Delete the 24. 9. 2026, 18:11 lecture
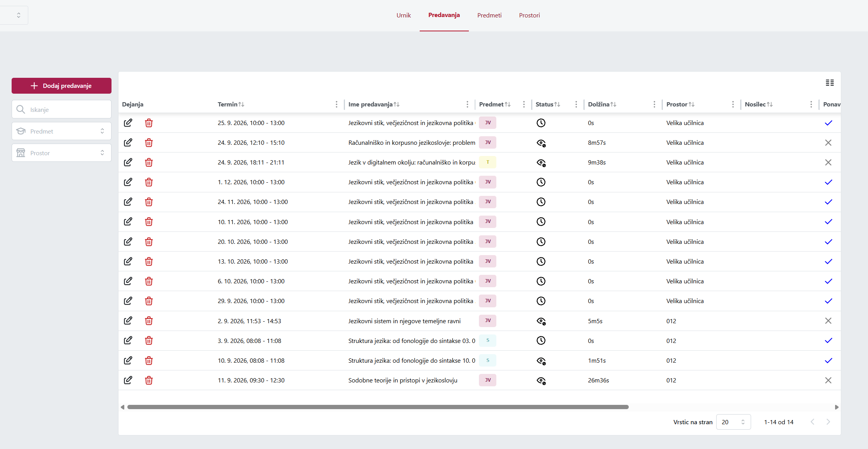The image size is (868, 449). (149, 162)
